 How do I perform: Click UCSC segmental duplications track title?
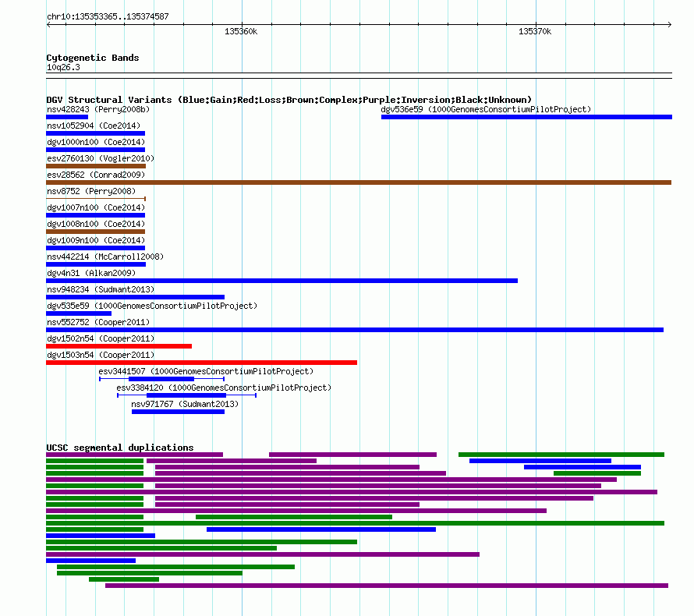click(x=120, y=448)
